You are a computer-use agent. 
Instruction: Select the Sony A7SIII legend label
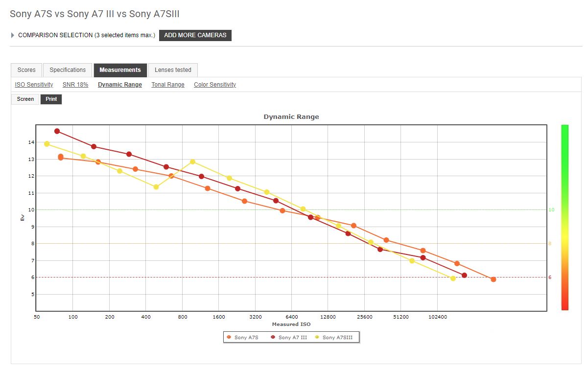click(x=337, y=338)
